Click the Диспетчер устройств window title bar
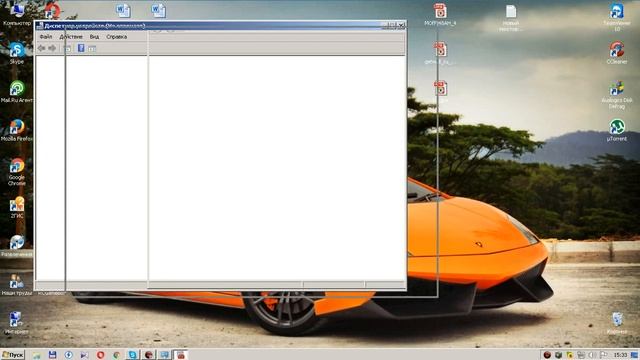640x360 pixels. click(x=220, y=26)
